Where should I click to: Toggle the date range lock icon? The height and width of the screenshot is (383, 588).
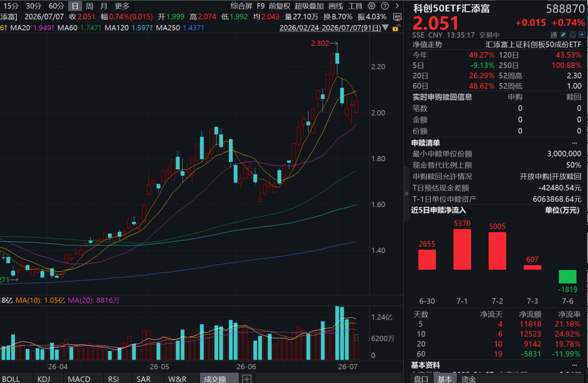click(396, 28)
